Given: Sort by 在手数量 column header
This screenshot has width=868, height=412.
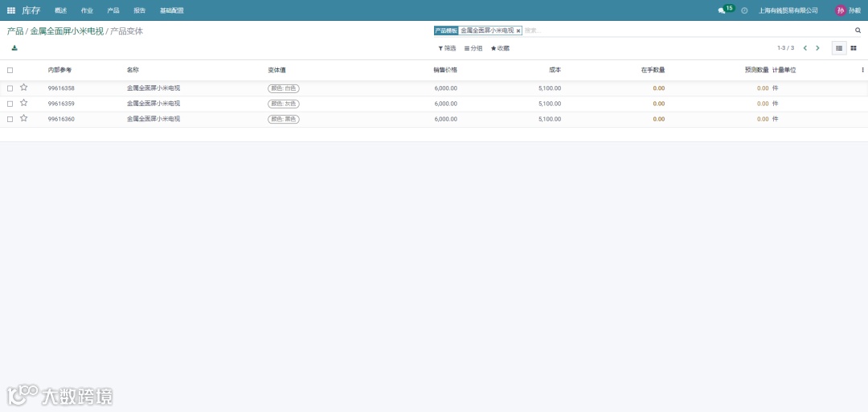Looking at the screenshot, I should click(653, 70).
